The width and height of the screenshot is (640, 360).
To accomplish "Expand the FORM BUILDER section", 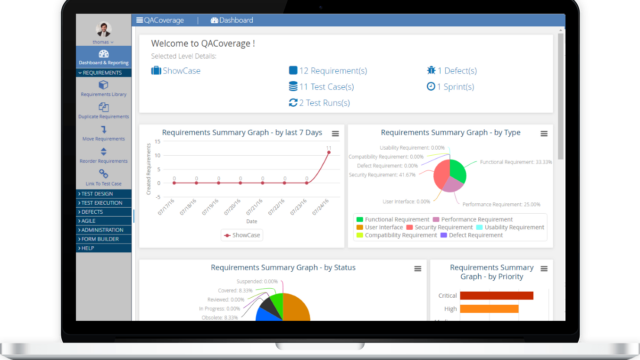I will [x=104, y=239].
